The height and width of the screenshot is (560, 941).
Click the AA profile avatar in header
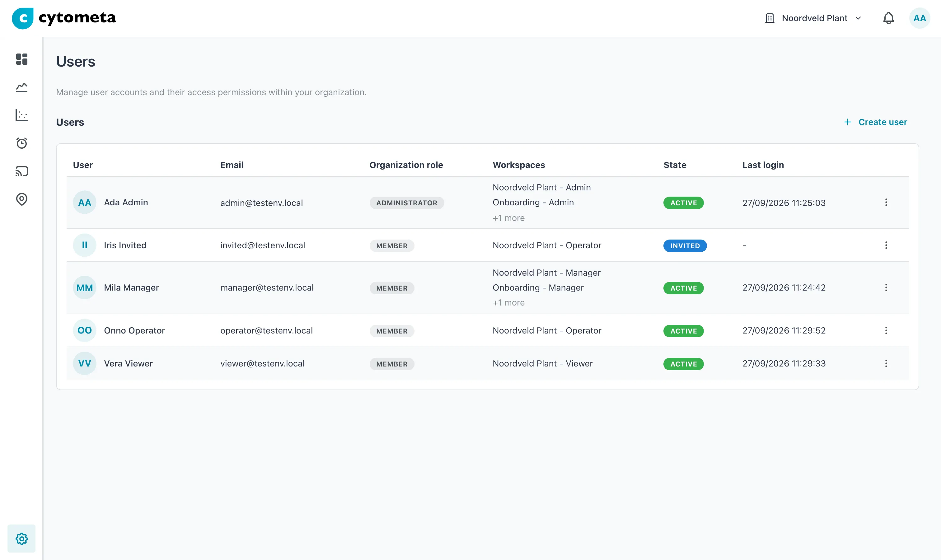pos(920,18)
